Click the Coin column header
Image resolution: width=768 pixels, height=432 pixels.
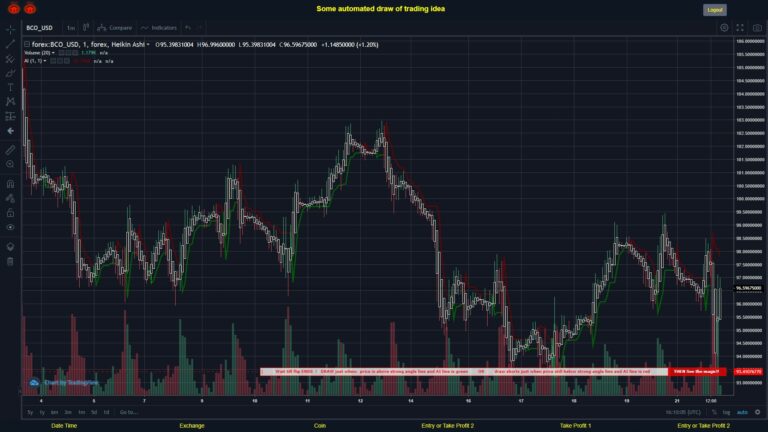[x=320, y=426]
